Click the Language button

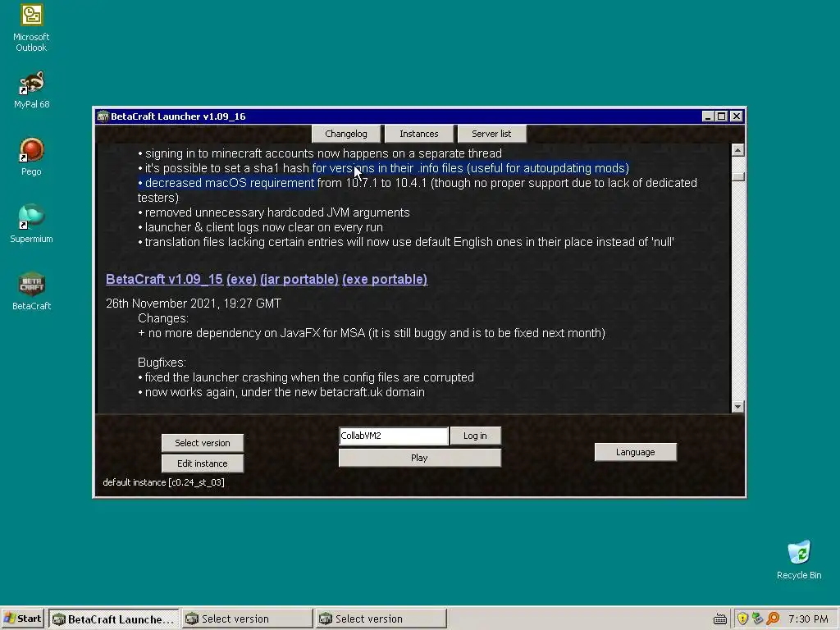coord(636,452)
